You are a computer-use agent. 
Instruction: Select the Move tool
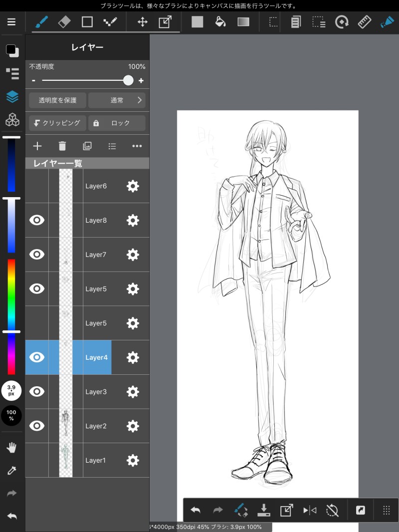pyautogui.click(x=142, y=22)
